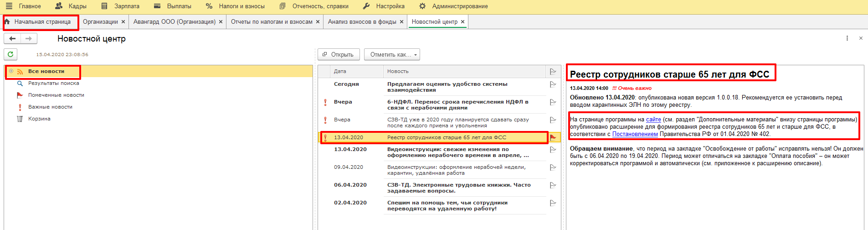Image resolution: width=868 pixels, height=230 pixels.
Task: Toggle flag on СЗВ-ТД 06.04.2020 news row
Action: point(553,185)
